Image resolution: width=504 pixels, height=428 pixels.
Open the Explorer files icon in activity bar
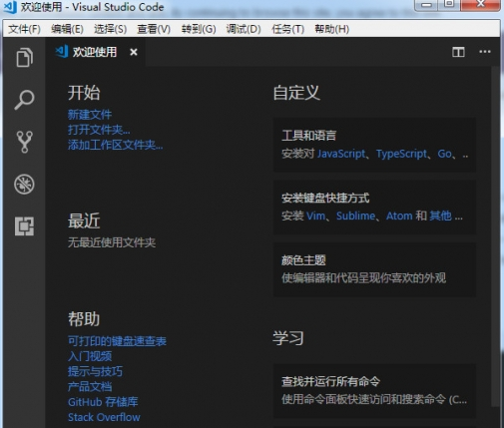click(24, 57)
